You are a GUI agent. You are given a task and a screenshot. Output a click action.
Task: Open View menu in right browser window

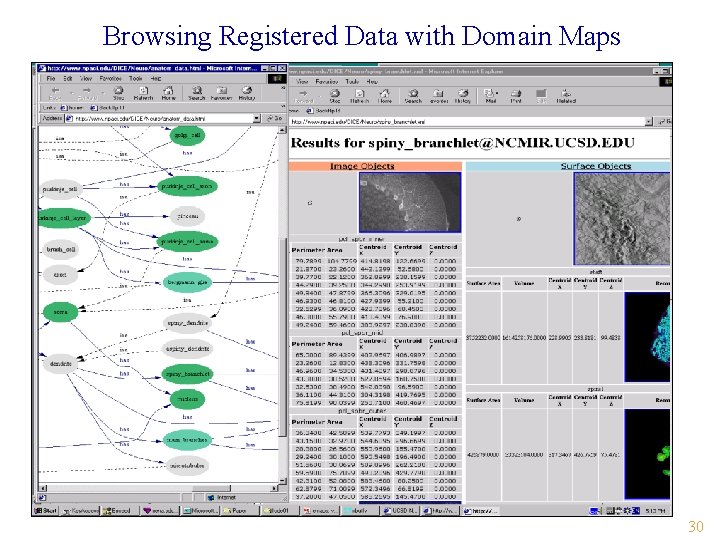302,81
